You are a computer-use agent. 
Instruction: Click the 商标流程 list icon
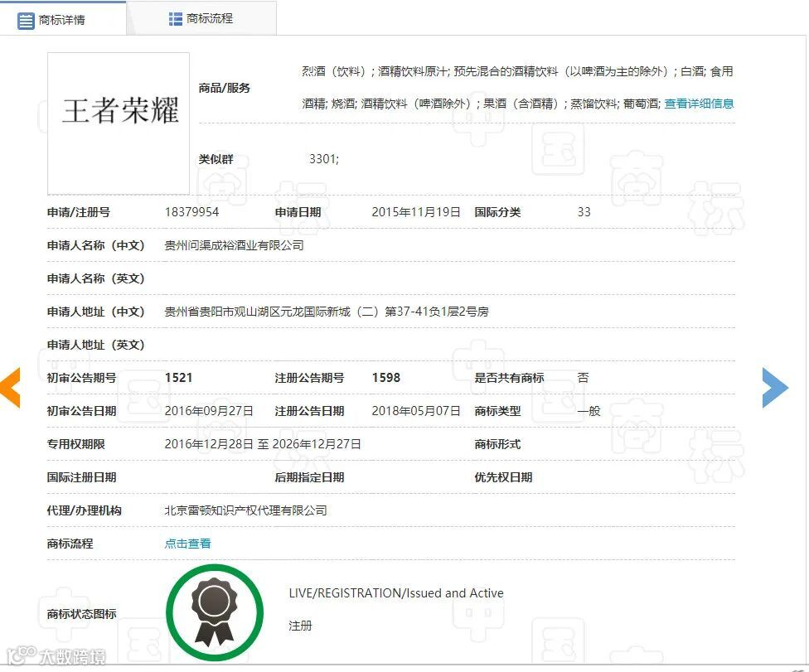click(x=176, y=19)
